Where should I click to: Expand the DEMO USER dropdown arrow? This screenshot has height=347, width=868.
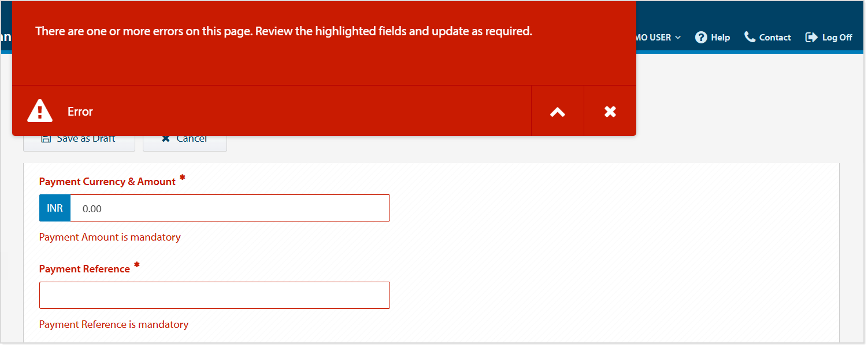pos(678,37)
